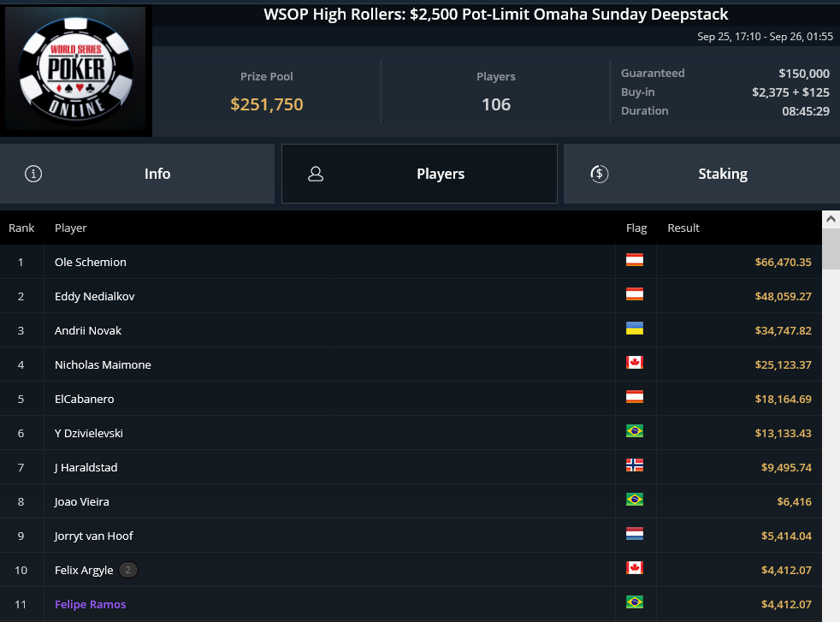Click the scrollbar up arrow
This screenshot has height=622, width=840.
tap(831, 219)
